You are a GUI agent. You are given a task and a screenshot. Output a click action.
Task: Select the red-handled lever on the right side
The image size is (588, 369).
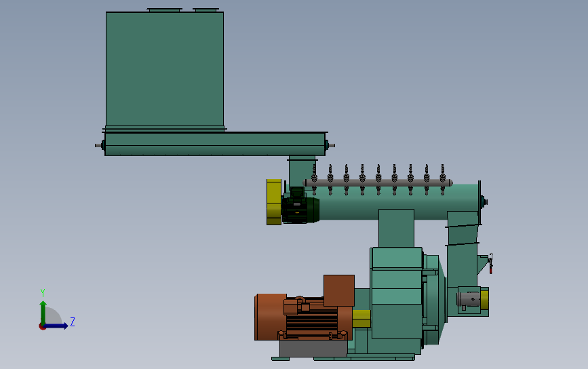490,264
